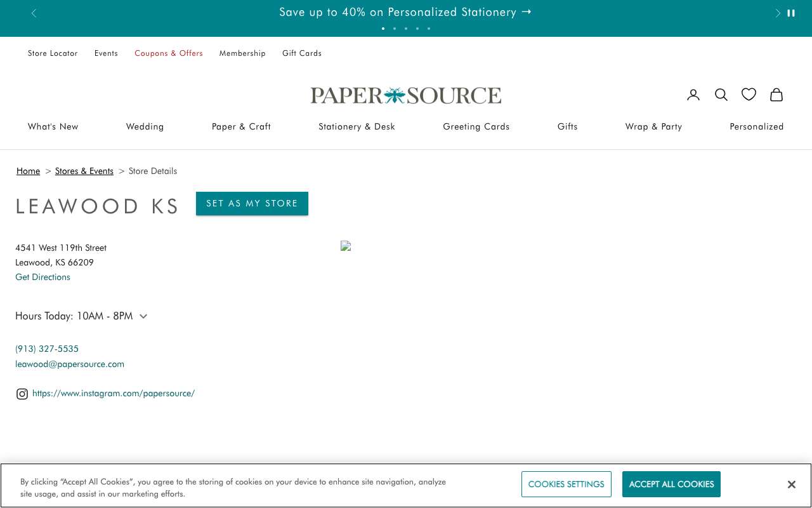Open the Personalized menu

[x=757, y=126]
